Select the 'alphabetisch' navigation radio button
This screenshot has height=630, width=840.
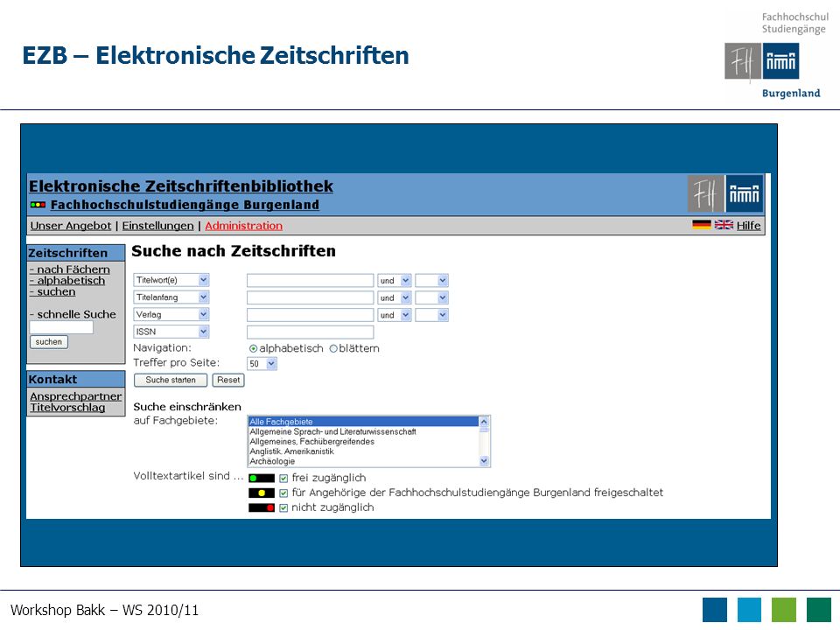pos(254,349)
